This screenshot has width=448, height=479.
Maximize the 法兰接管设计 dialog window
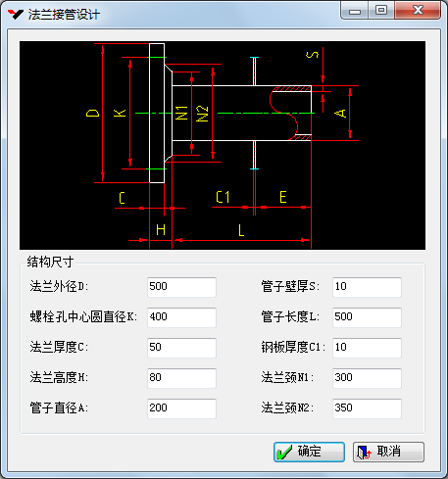pyautogui.click(x=381, y=11)
